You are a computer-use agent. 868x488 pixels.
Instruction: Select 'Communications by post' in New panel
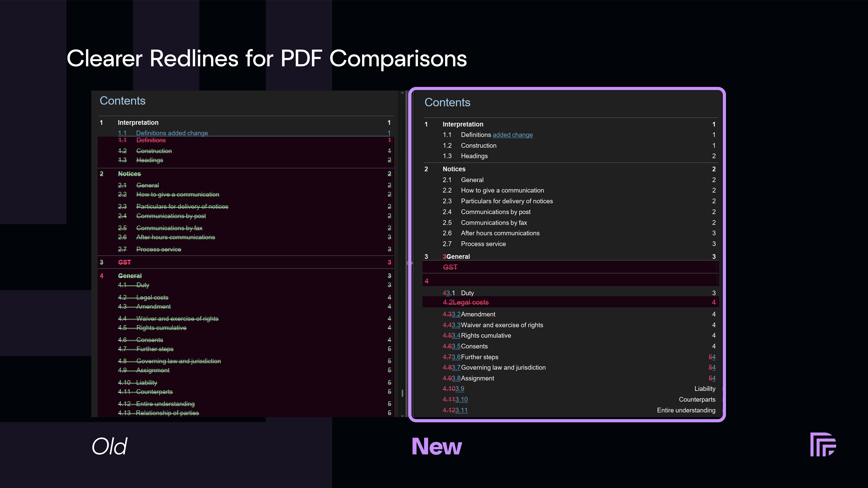(496, 212)
